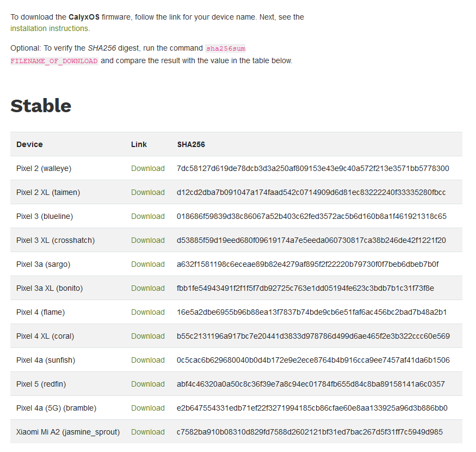Download Pixel 3 XL (crosshatch) firmware
Screen dimensions: 476x452
pyautogui.click(x=147, y=240)
